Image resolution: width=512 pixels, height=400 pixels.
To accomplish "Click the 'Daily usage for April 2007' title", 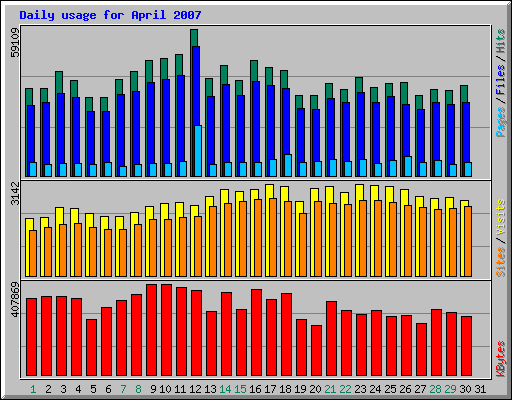I will click(x=110, y=15).
